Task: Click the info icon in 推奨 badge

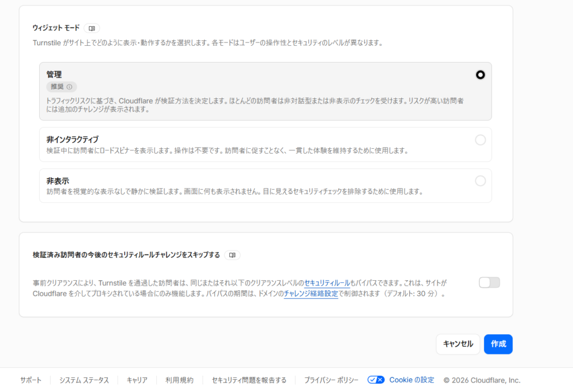Action: click(x=69, y=87)
